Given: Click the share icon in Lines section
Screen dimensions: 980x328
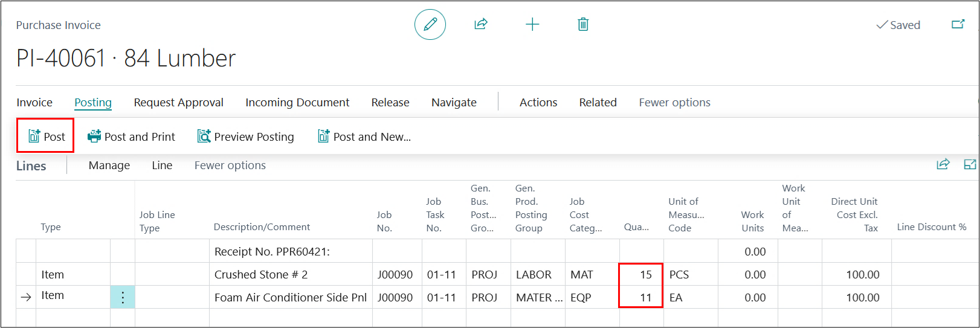Looking at the screenshot, I should 943,164.
